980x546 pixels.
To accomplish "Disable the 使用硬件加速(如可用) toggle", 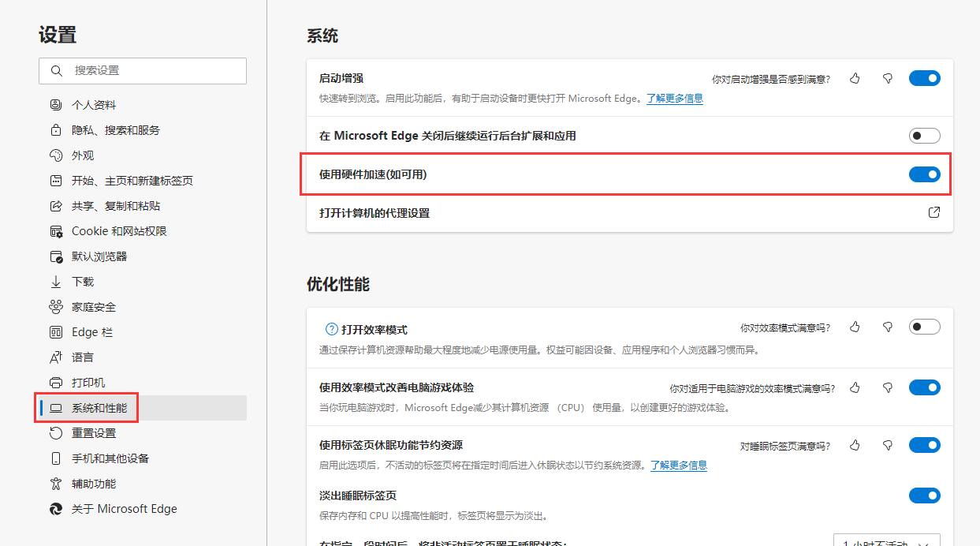I will (925, 174).
